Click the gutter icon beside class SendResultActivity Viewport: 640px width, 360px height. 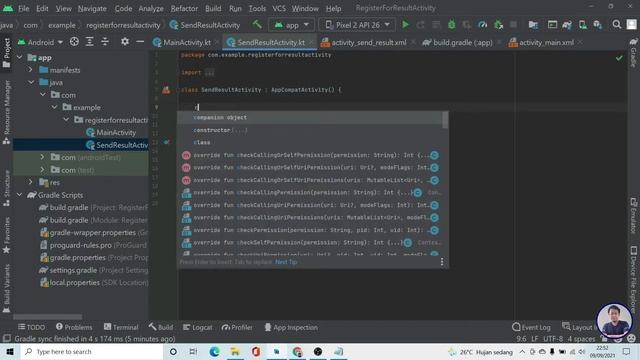pyautogui.click(x=166, y=90)
